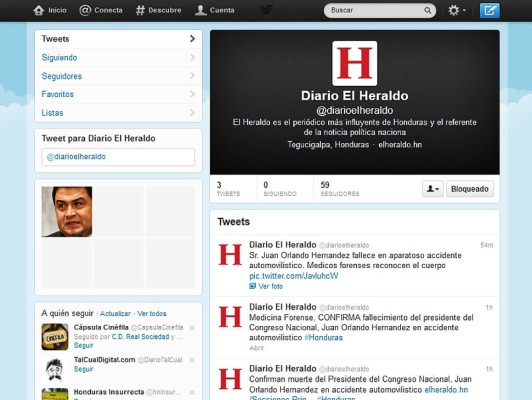
Task: Click the El Heraldo profile logo
Action: (355, 63)
